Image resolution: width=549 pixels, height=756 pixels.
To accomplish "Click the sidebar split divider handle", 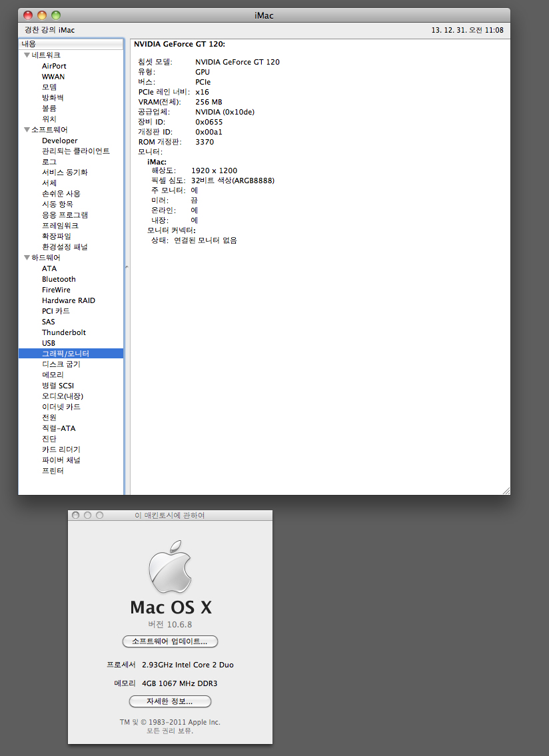I will pos(126,266).
